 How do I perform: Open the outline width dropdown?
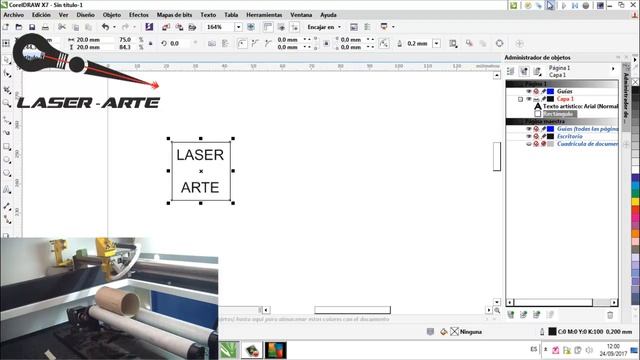pyautogui.click(x=436, y=43)
